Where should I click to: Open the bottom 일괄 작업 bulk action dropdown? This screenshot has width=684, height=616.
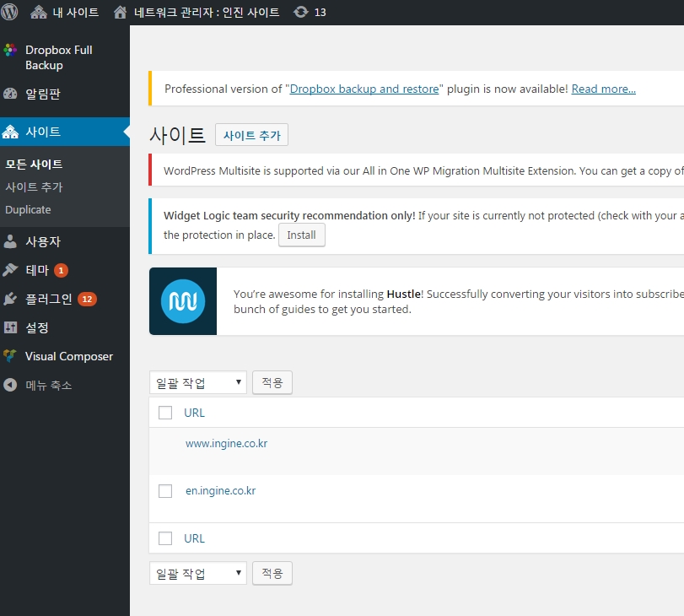tap(198, 573)
